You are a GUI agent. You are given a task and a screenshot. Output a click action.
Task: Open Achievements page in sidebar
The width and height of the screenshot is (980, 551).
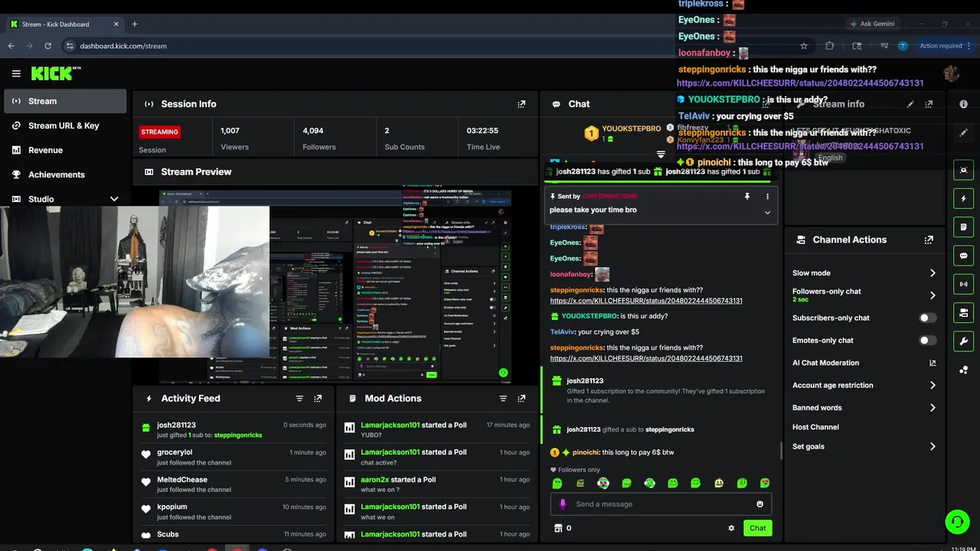[65, 174]
